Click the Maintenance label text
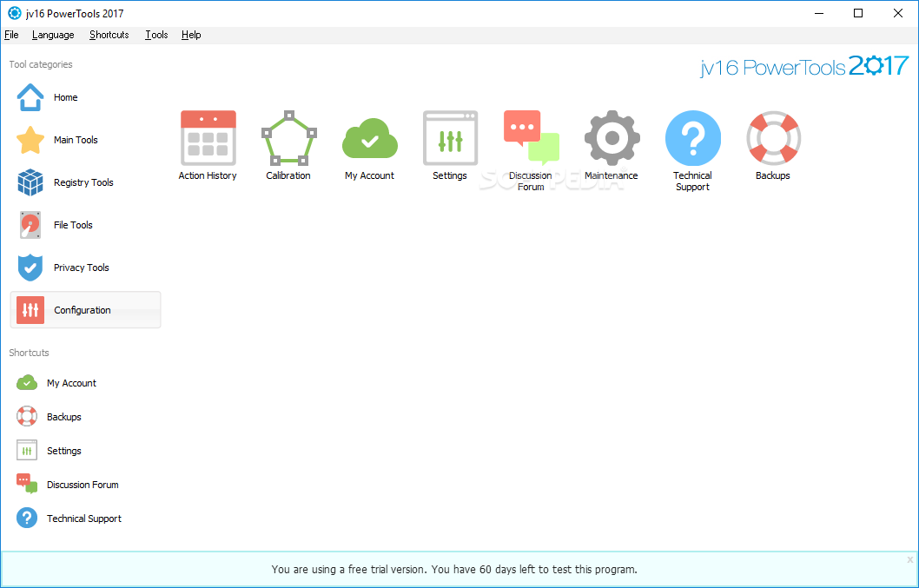This screenshot has height=588, width=919. pos(612,175)
